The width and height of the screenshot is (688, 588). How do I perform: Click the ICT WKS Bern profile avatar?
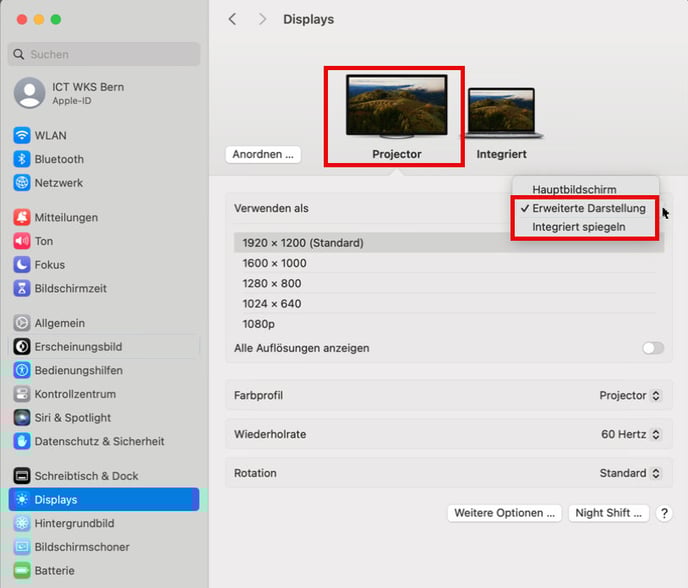29,93
